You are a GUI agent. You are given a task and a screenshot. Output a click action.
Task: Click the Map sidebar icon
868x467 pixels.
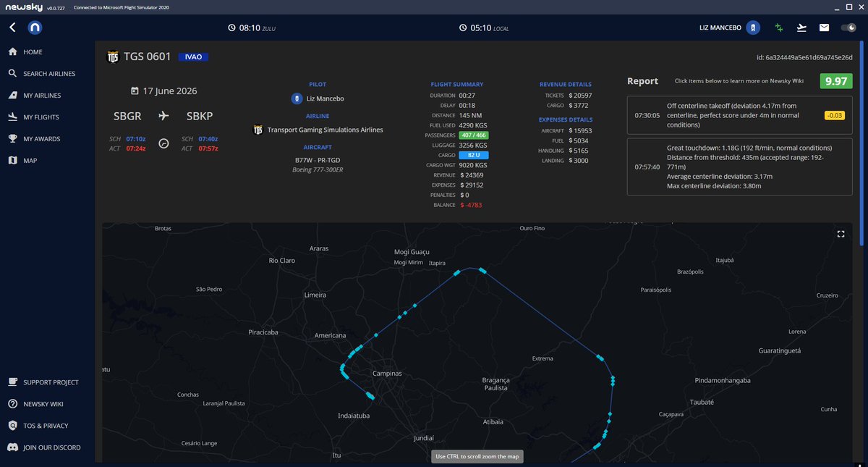(12, 161)
